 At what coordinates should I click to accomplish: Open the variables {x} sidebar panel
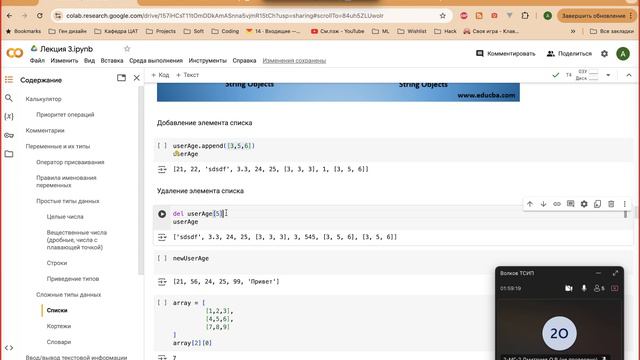[9, 116]
